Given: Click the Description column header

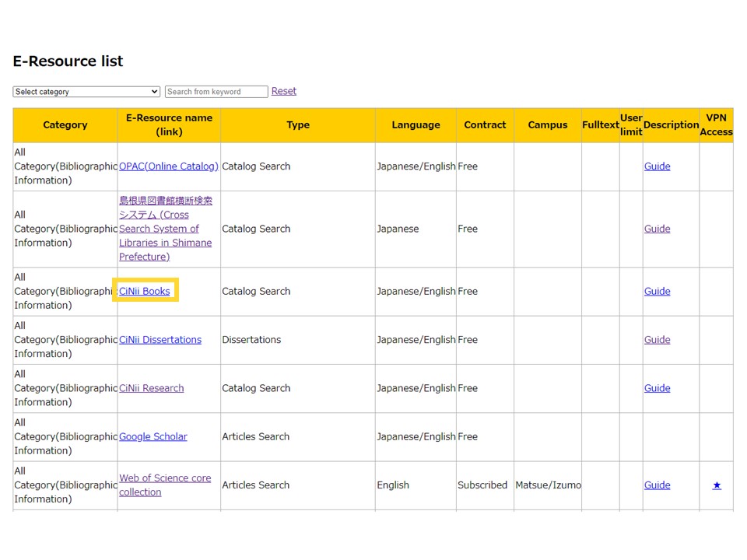Looking at the screenshot, I should tap(671, 125).
